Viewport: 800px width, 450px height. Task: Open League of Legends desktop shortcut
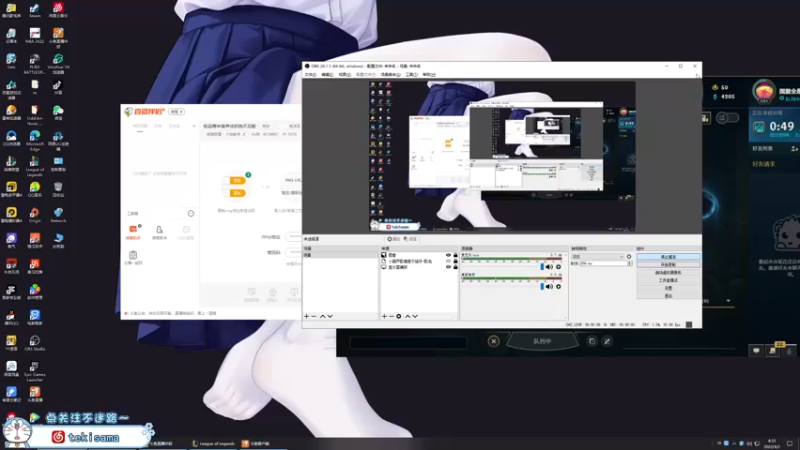(35, 166)
